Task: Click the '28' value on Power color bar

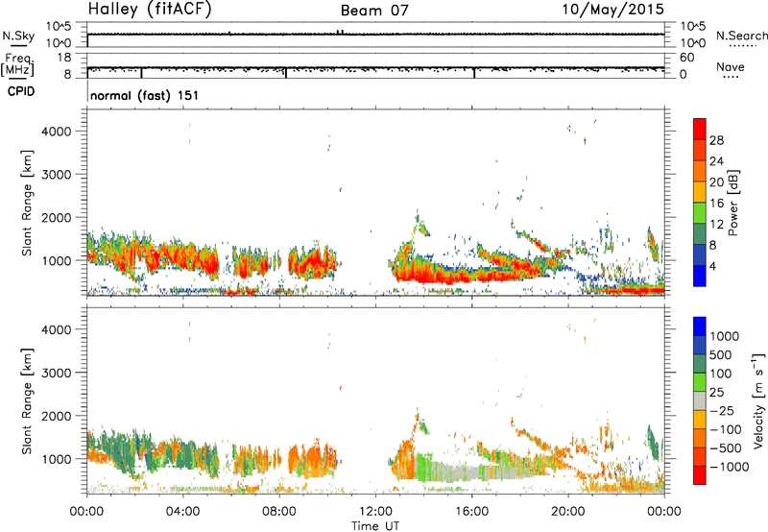Action: pos(716,140)
